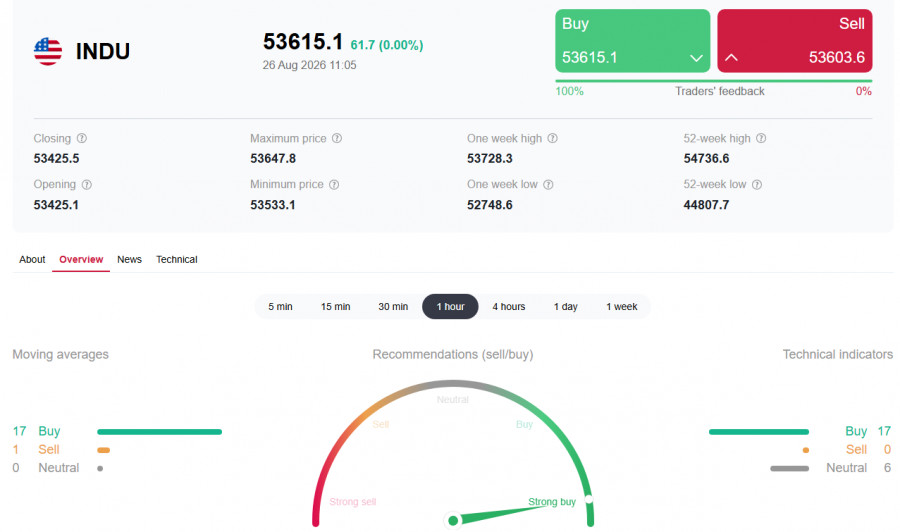Click the date 26 Aug 2026 11:05
Image resolution: width=900 pixels, height=532 pixels.
click(x=309, y=65)
